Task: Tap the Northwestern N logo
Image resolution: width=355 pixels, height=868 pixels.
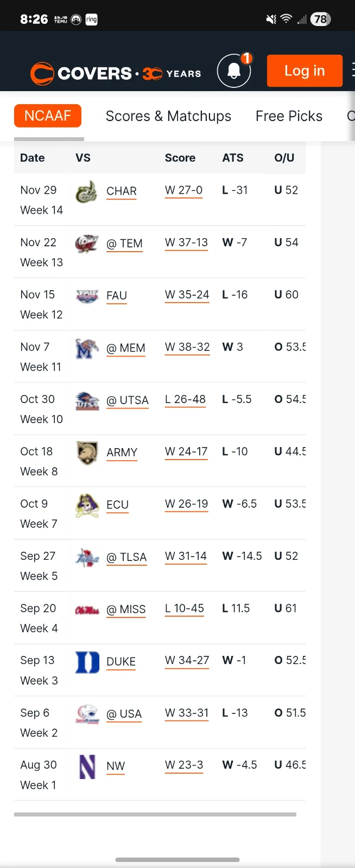Action: [87, 766]
